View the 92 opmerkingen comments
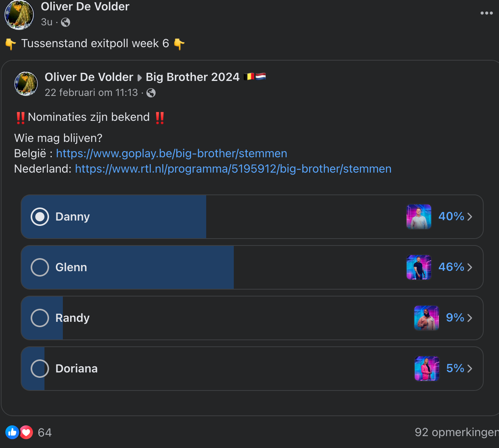Screen dimensions: 499x448 tap(457, 432)
